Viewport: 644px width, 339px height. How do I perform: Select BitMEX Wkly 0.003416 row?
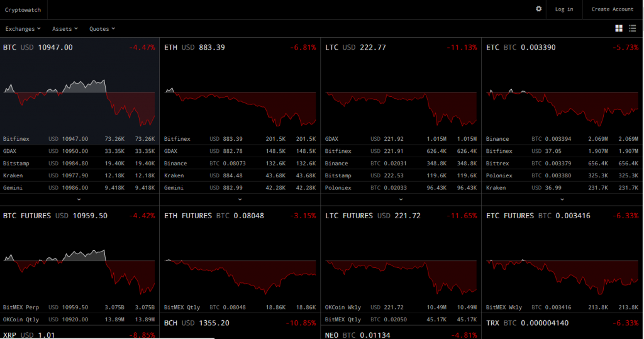pos(562,308)
